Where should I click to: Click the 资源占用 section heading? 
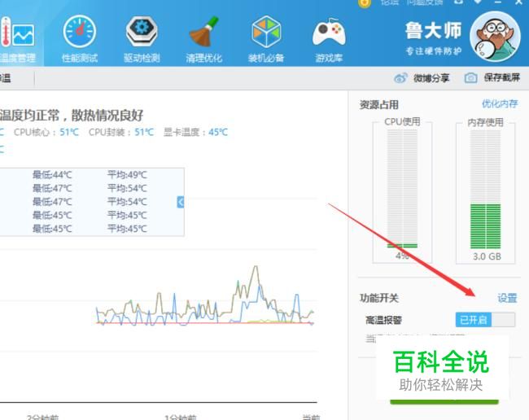coord(379,104)
